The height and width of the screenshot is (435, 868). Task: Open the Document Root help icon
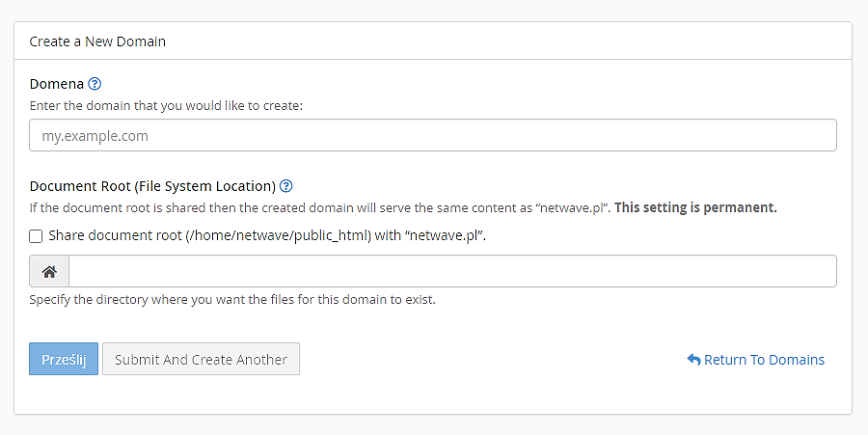tap(286, 186)
